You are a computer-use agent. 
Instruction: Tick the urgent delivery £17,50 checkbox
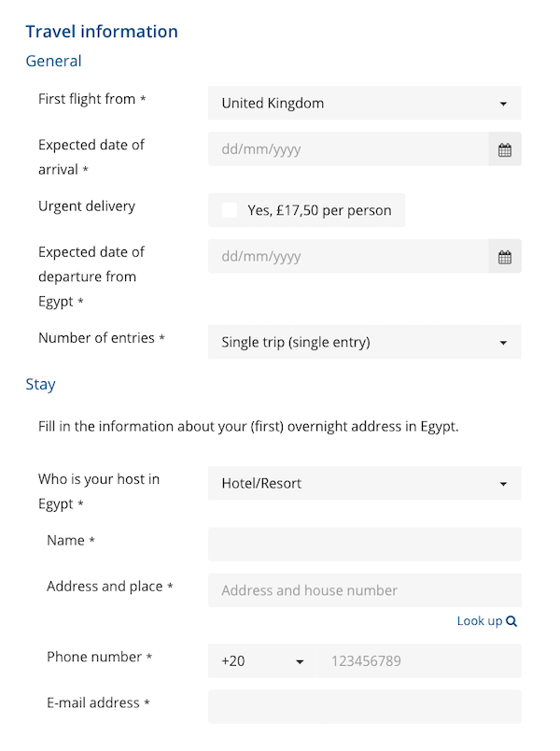(230, 210)
